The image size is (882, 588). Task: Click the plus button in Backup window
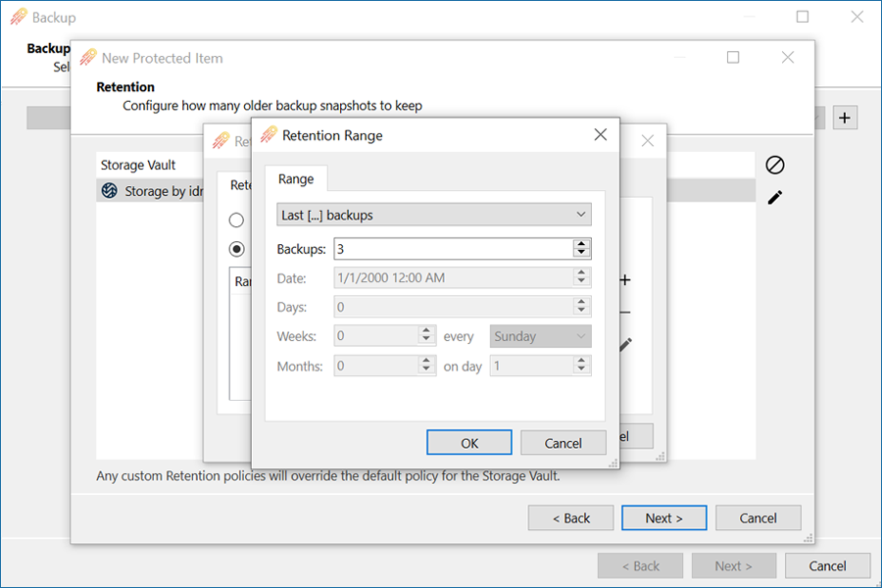[x=845, y=118]
